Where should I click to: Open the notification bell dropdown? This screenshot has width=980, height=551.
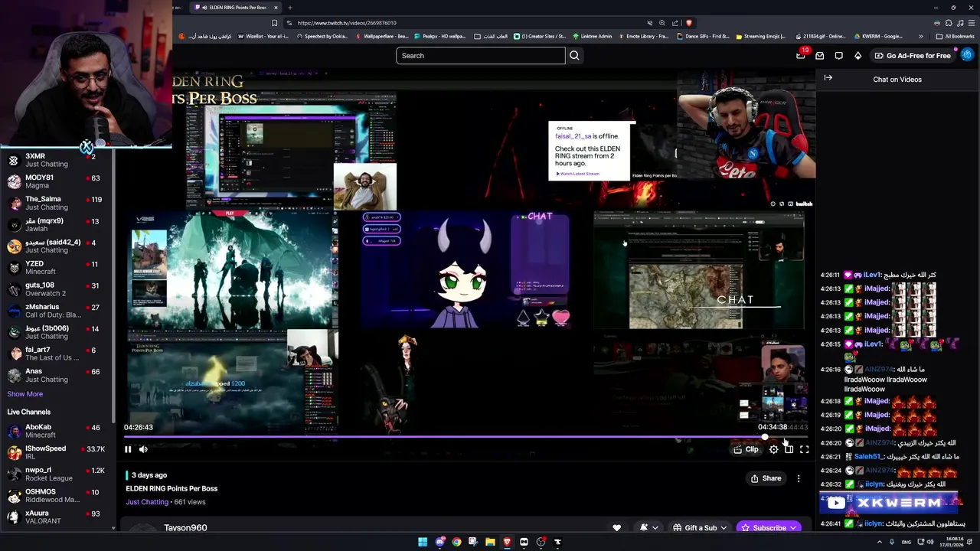[x=648, y=527]
